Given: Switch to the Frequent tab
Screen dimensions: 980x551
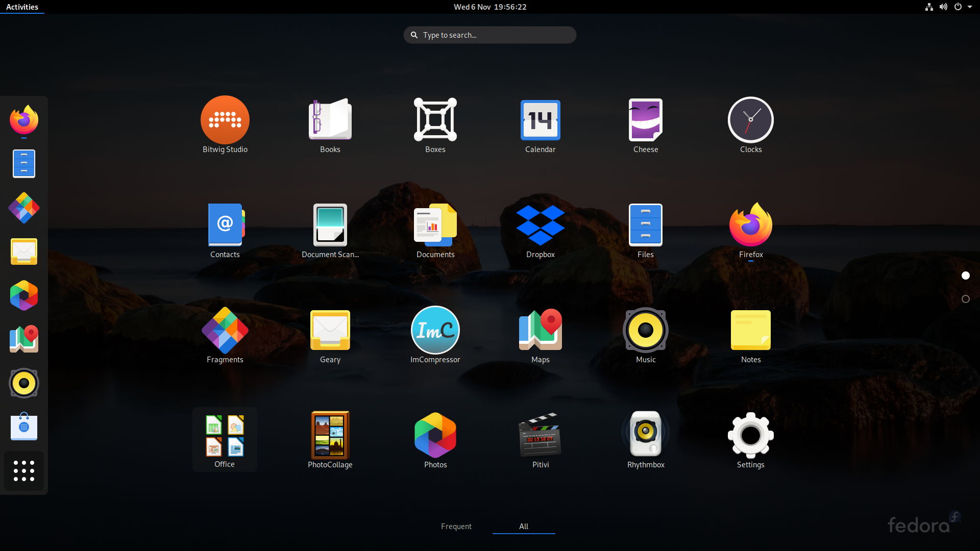Looking at the screenshot, I should point(456,527).
